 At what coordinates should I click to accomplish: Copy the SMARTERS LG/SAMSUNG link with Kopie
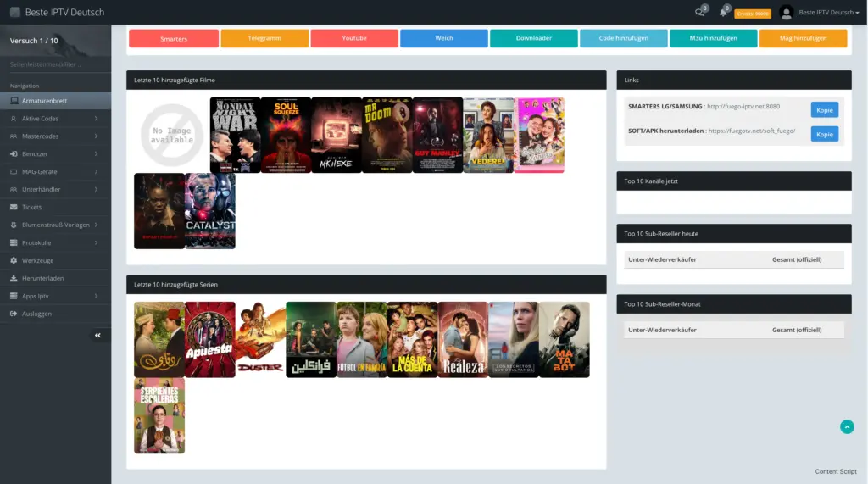pyautogui.click(x=824, y=109)
